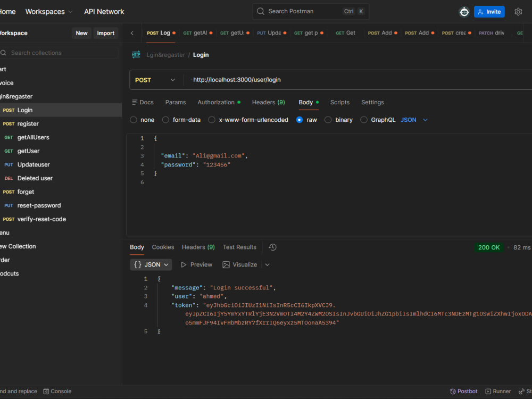Open the Console in status bar

(x=57, y=391)
